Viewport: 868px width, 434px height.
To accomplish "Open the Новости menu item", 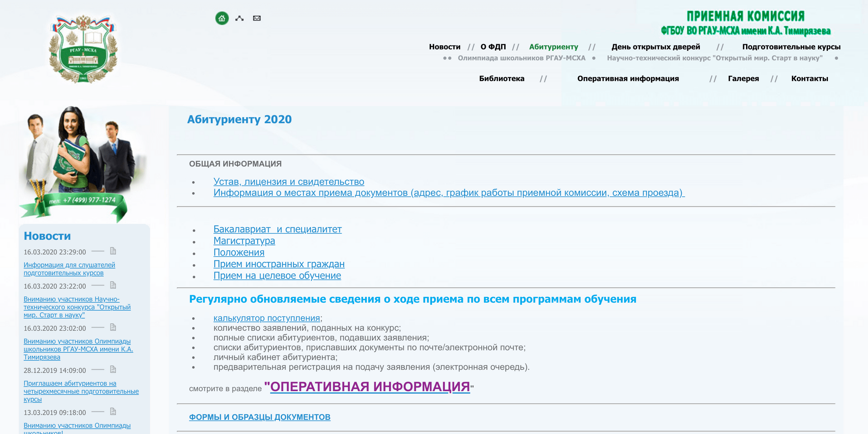I will [445, 47].
